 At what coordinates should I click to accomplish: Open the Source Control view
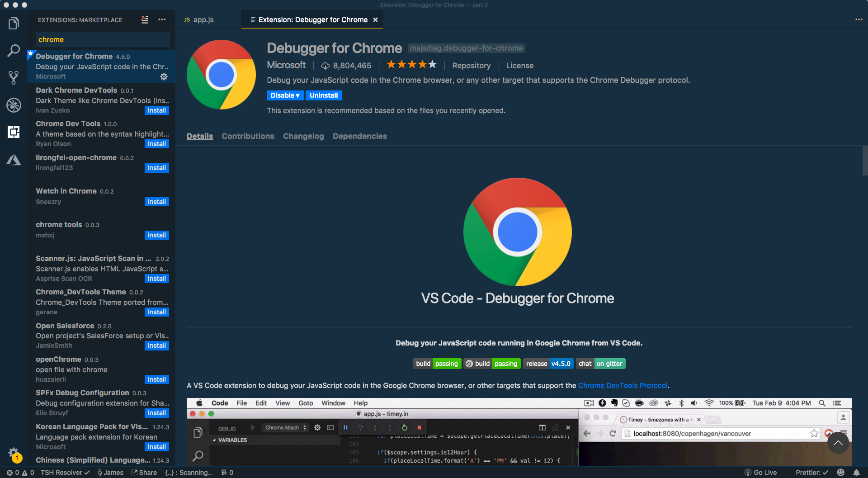click(x=14, y=77)
